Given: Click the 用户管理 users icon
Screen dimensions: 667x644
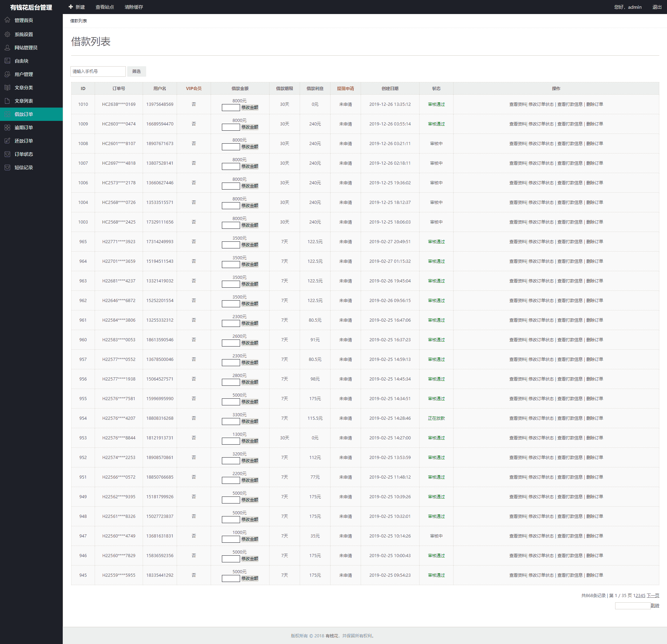Looking at the screenshot, I should coord(7,74).
